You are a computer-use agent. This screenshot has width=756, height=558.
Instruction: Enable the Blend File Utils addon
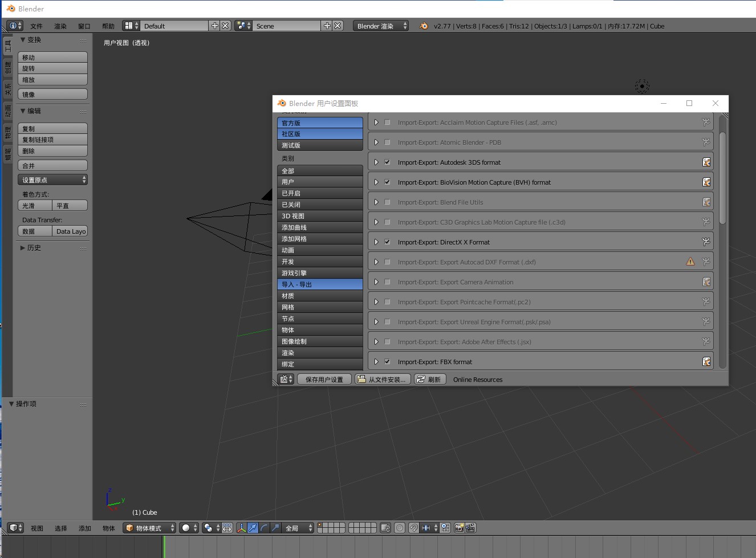tap(387, 202)
